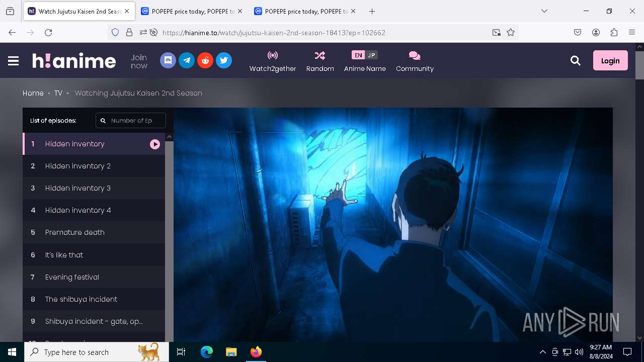Play episode 1 Hidden inventory
The height and width of the screenshot is (362, 644).
(94, 144)
